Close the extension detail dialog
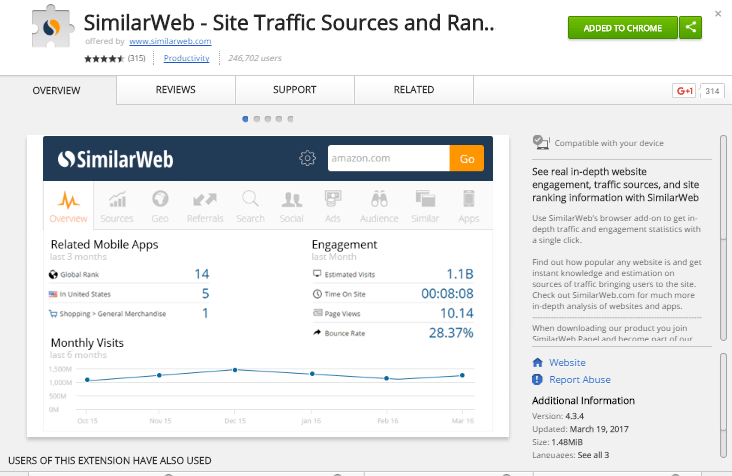 [x=718, y=14]
